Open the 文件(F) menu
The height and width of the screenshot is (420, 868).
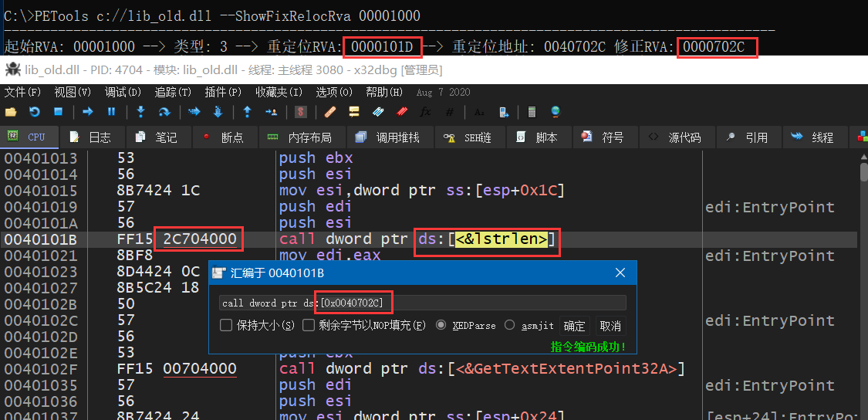coord(22,92)
